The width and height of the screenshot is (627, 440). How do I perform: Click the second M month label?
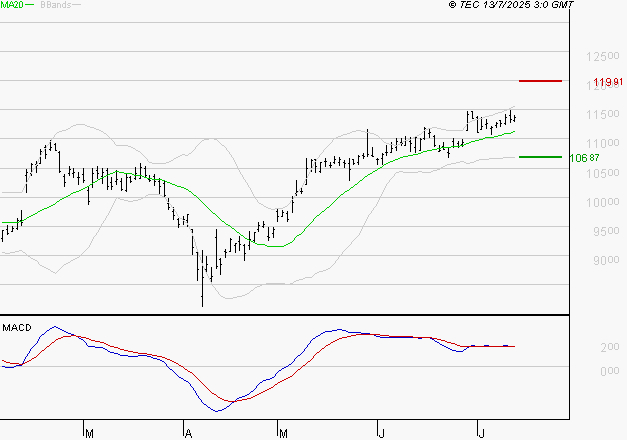[x=283, y=434]
